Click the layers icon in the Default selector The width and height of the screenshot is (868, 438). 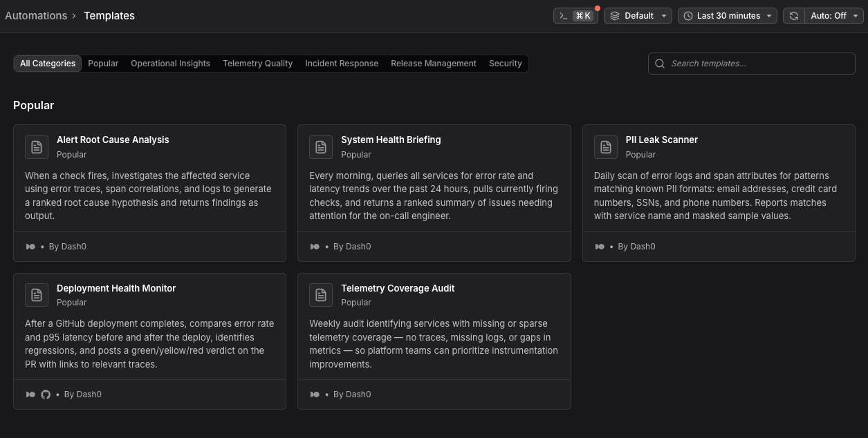pos(615,16)
